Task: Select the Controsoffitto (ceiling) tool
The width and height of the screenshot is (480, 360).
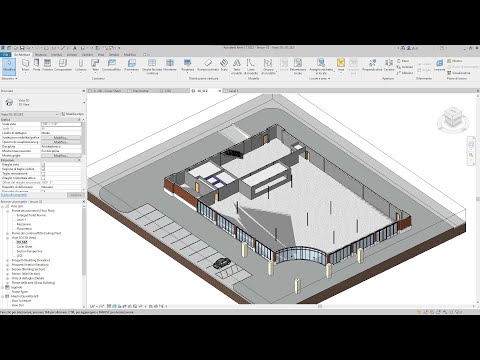Action: (112, 65)
